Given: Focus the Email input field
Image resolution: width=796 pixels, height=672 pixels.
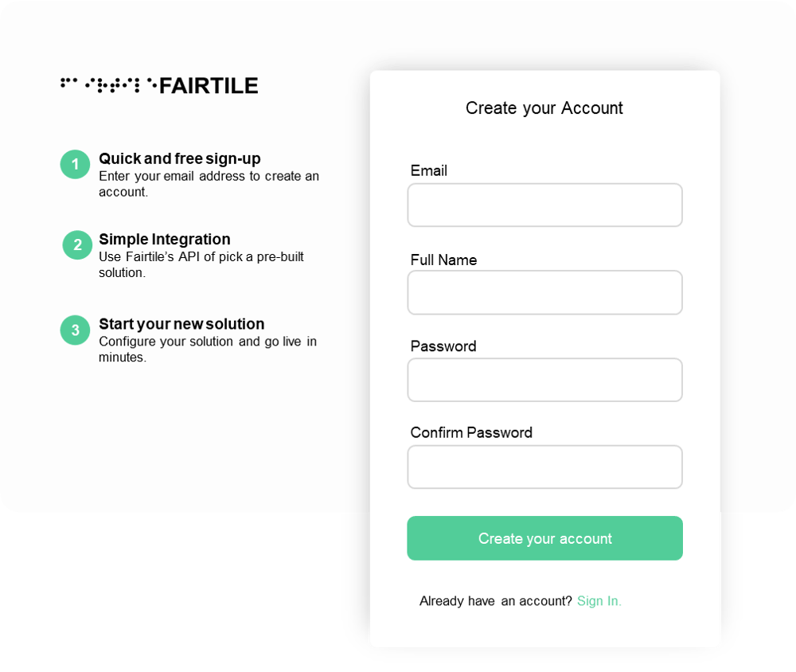Looking at the screenshot, I should [x=544, y=205].
